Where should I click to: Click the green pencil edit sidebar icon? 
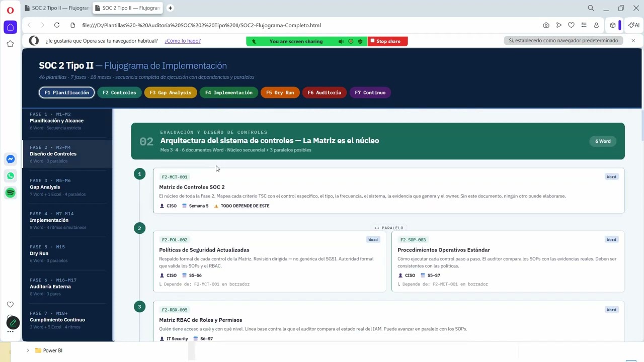(13, 322)
